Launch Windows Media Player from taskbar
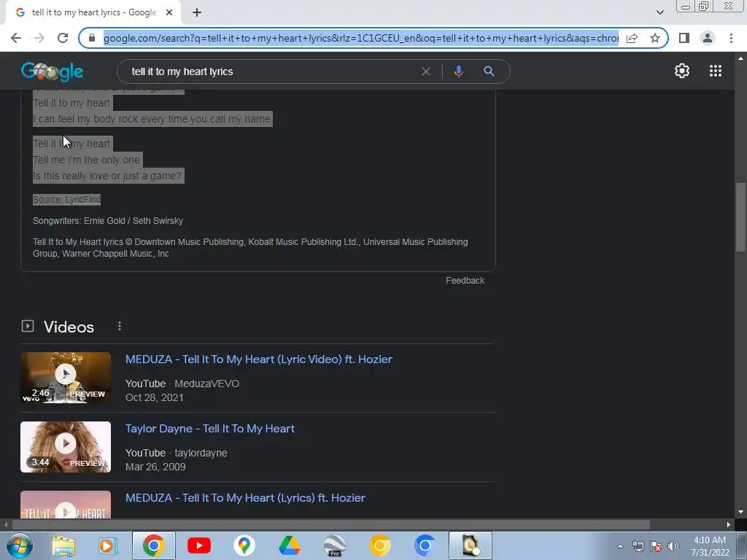The height and width of the screenshot is (560, 747). [108, 545]
